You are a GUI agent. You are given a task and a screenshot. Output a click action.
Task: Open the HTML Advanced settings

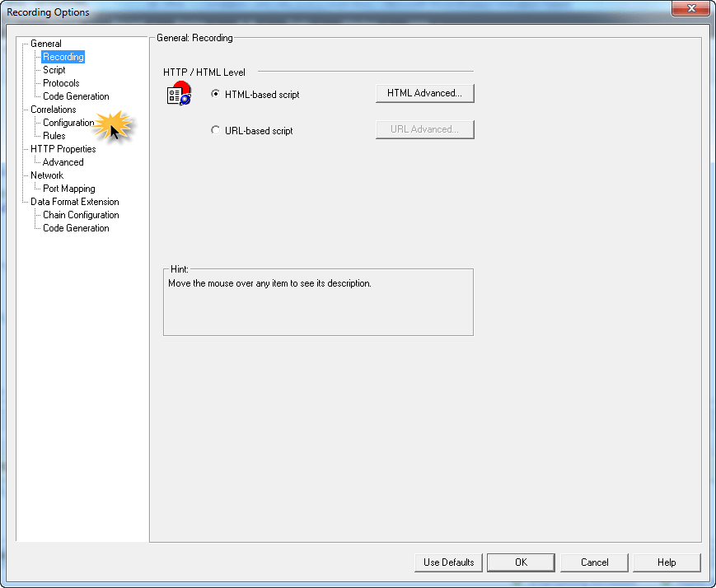pyautogui.click(x=424, y=93)
